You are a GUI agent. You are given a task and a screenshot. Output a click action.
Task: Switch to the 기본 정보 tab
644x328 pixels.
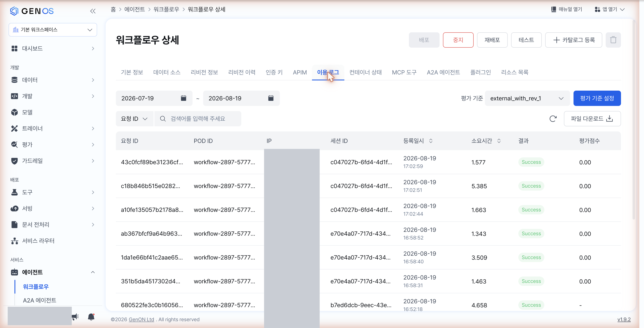click(132, 72)
